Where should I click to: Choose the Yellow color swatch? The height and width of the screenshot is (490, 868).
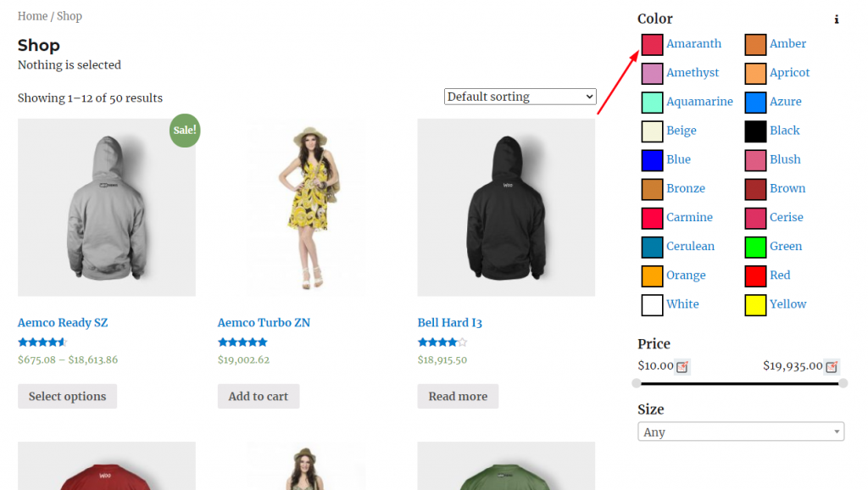pos(755,305)
